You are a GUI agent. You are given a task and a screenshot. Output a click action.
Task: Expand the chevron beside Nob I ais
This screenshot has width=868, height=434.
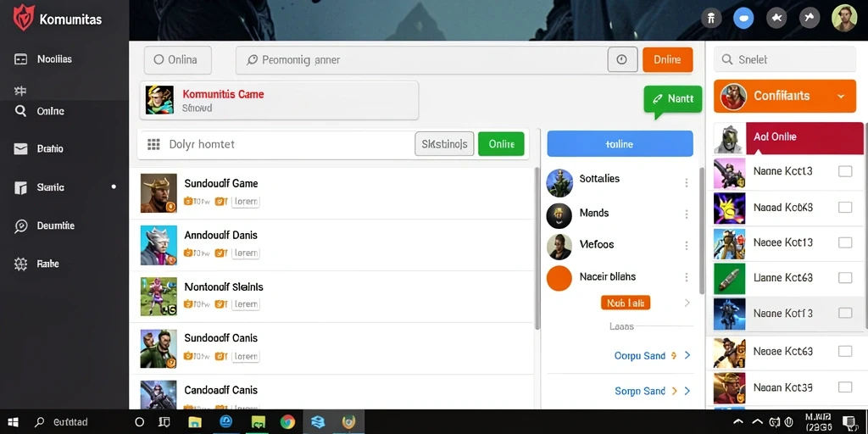point(687,303)
